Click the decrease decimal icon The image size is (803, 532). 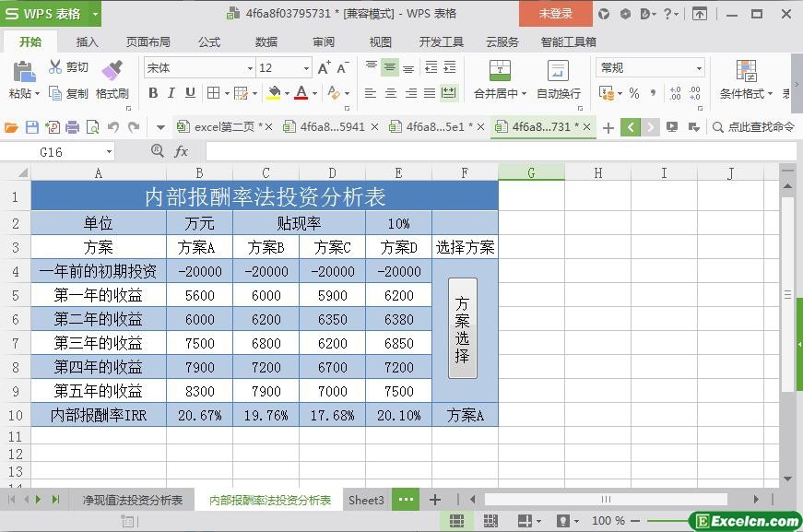[x=694, y=93]
